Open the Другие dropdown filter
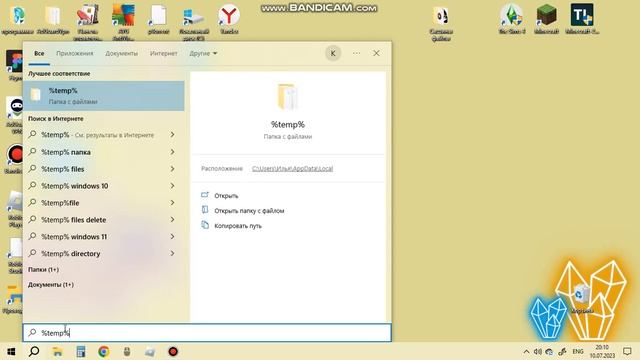Screen dimensions: 640x360 tap(203, 53)
